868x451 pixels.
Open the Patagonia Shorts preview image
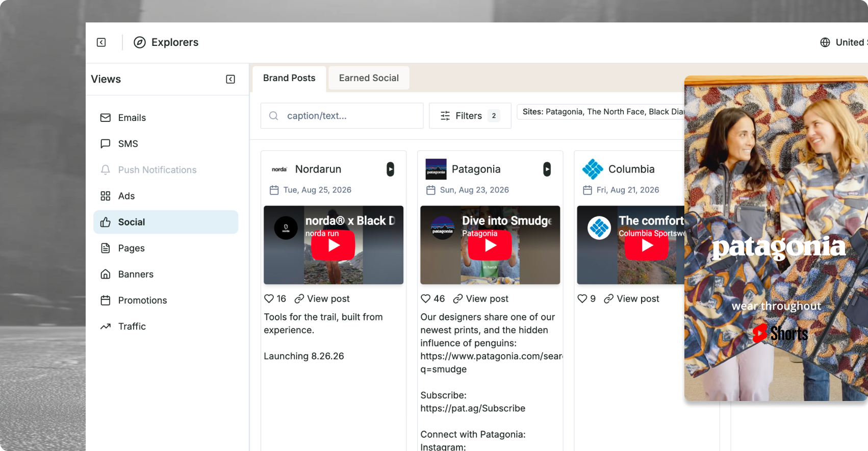coord(776,238)
